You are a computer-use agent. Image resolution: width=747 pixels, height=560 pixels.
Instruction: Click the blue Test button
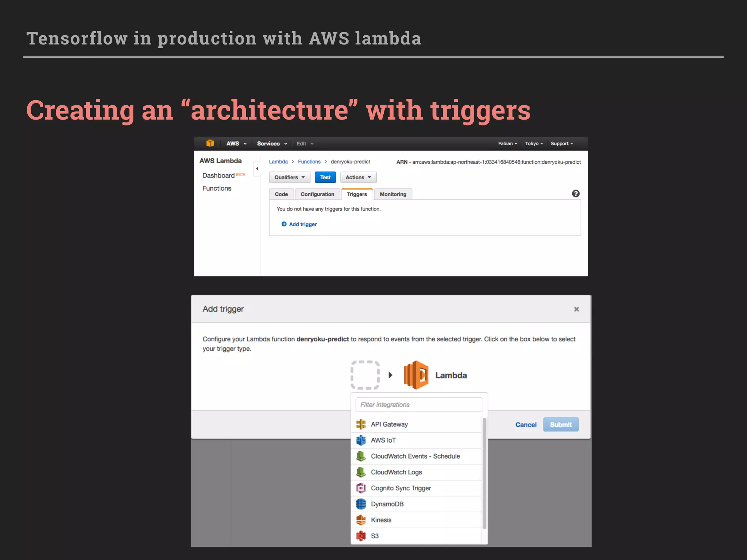pyautogui.click(x=325, y=177)
